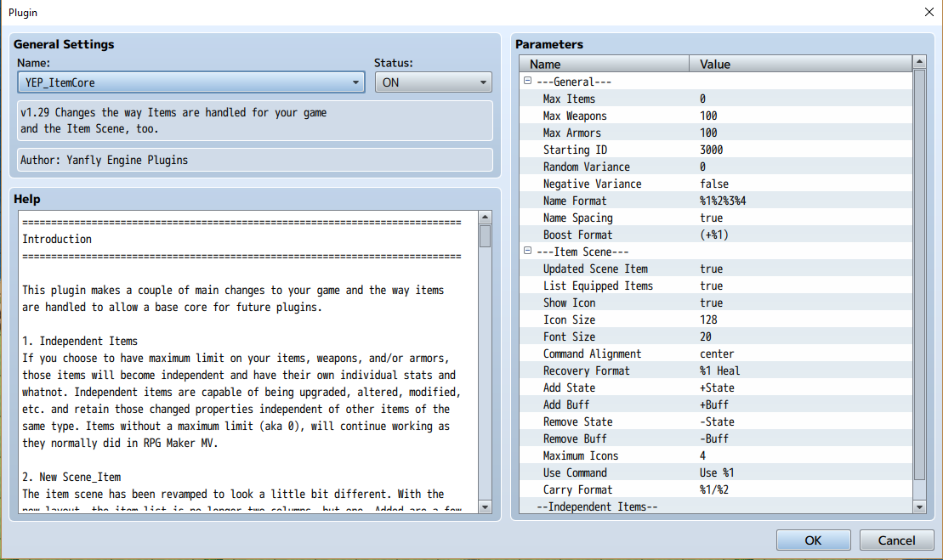Close the Plugin dialog window
943x560 pixels.
pyautogui.click(x=929, y=12)
